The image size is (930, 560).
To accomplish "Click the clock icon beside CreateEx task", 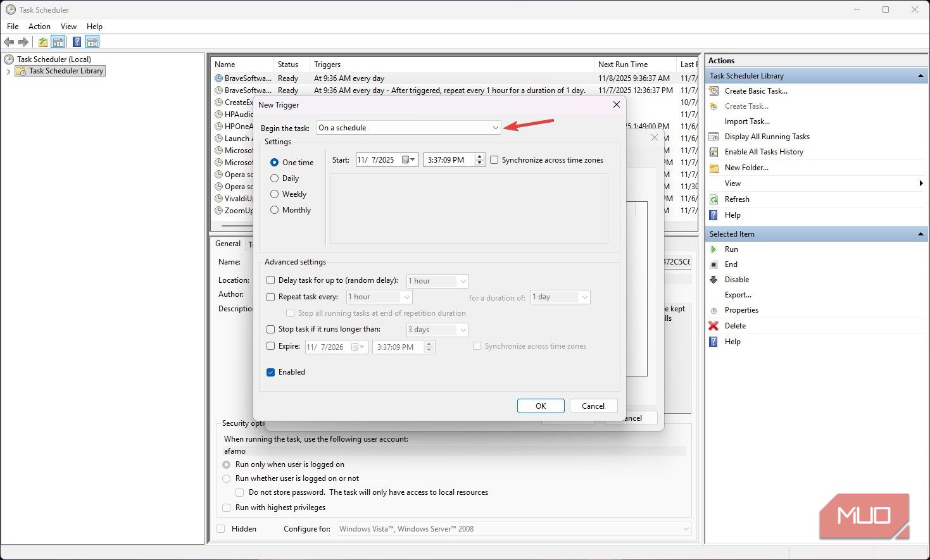I will click(218, 103).
